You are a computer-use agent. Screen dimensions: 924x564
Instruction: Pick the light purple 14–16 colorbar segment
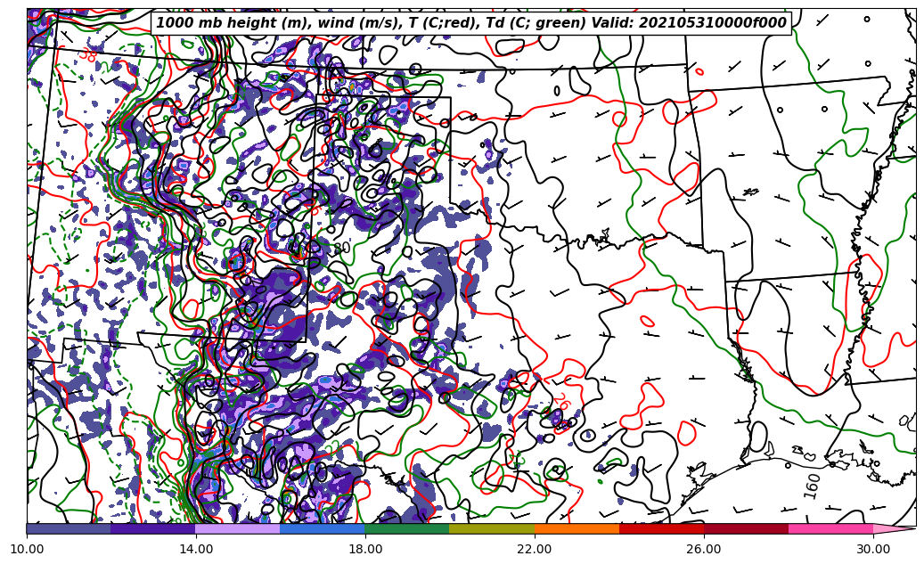(238, 528)
